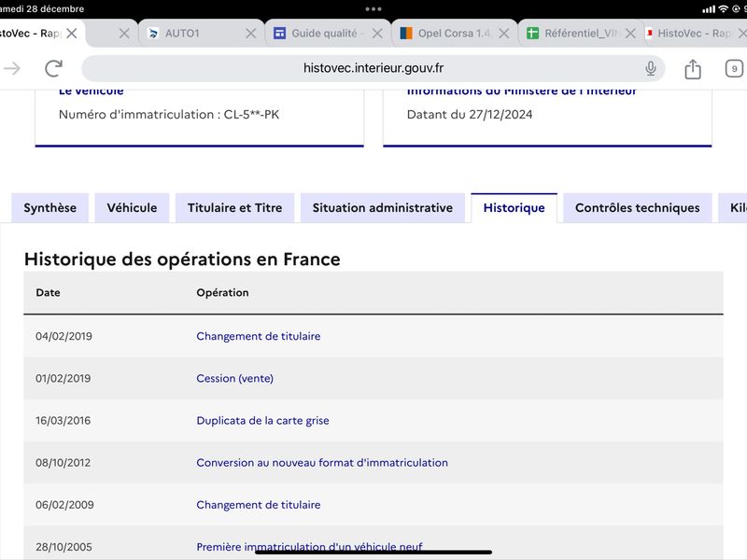This screenshot has width=747, height=560.
Task: Select the date 16/03/2016
Action: 63,421
